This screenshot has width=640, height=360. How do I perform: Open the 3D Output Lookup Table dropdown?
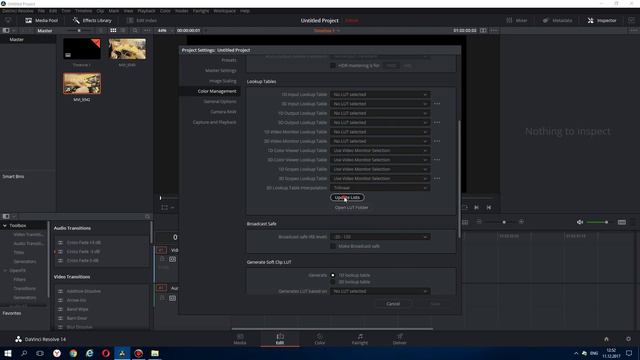point(380,122)
